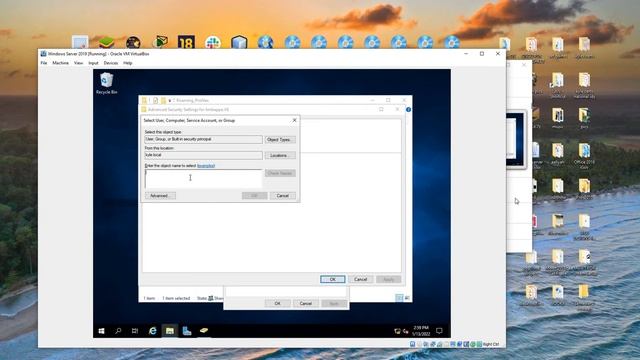
Task: Focus the object name entry box
Action: click(x=203, y=179)
